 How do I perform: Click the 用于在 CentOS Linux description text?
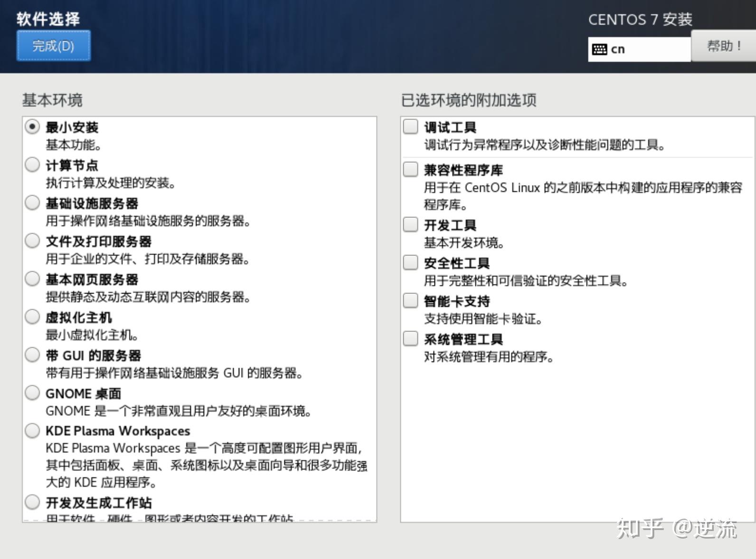tap(583, 196)
